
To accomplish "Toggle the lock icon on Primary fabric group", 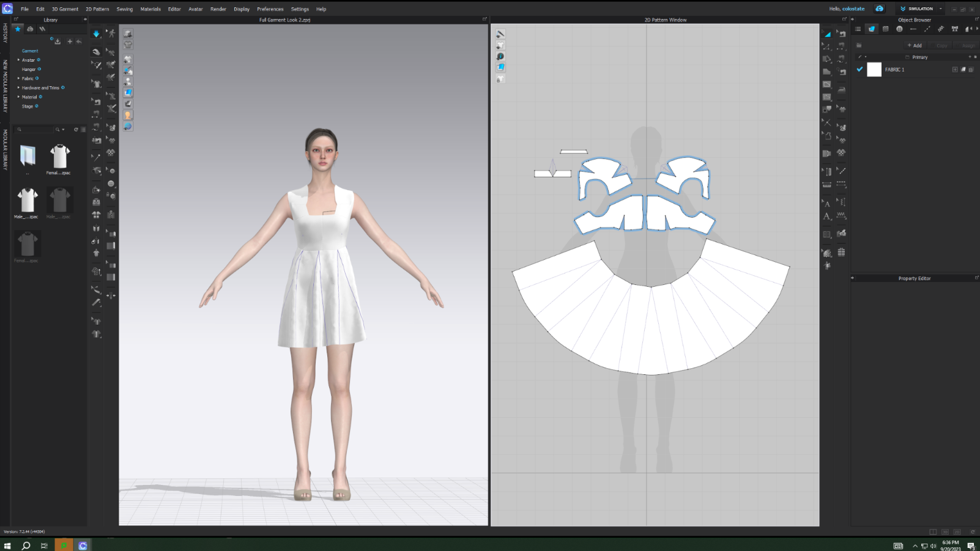I will click(x=975, y=57).
